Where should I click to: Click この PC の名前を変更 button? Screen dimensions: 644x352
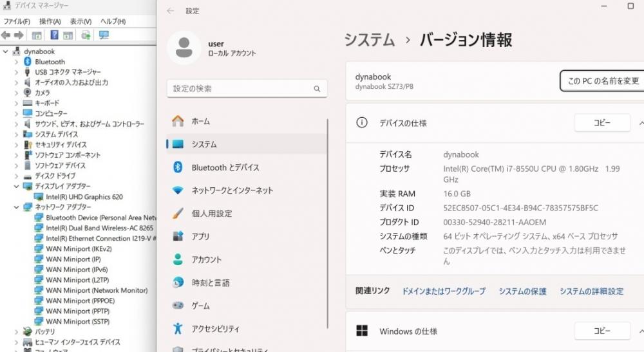click(x=602, y=81)
